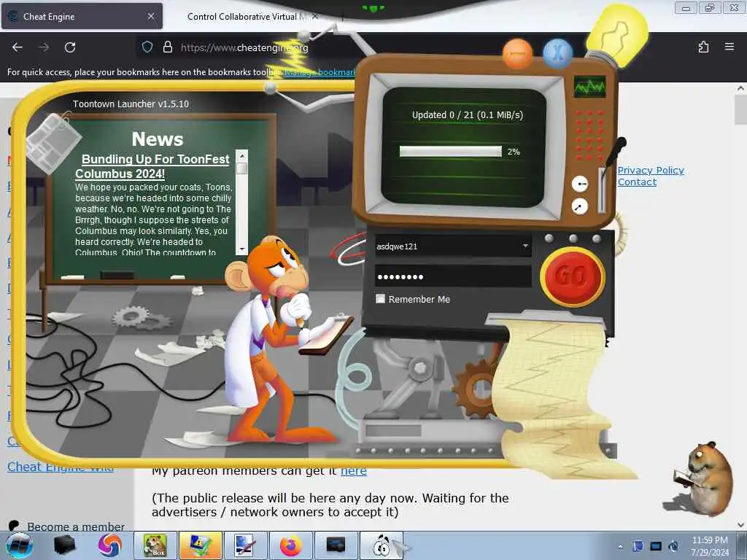The width and height of the screenshot is (747, 560).
Task: Open the Firefox extensions icon
Action: coord(703,47)
